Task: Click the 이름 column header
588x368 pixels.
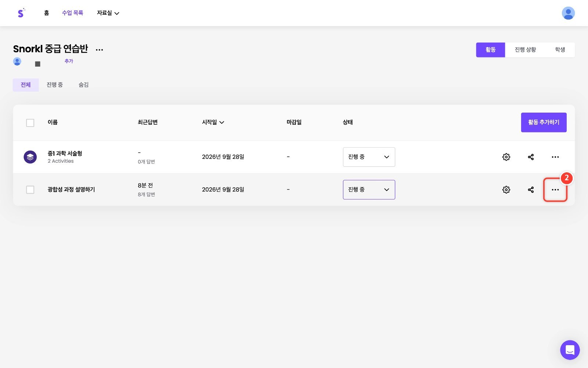Action: coord(53,122)
